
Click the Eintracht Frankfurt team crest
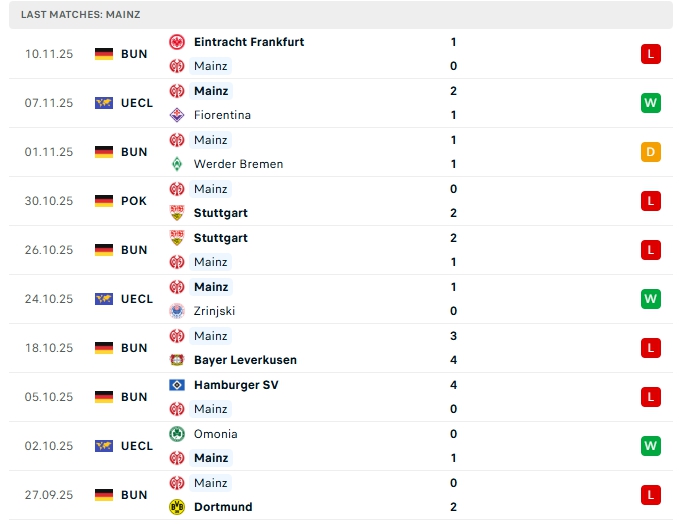177,42
